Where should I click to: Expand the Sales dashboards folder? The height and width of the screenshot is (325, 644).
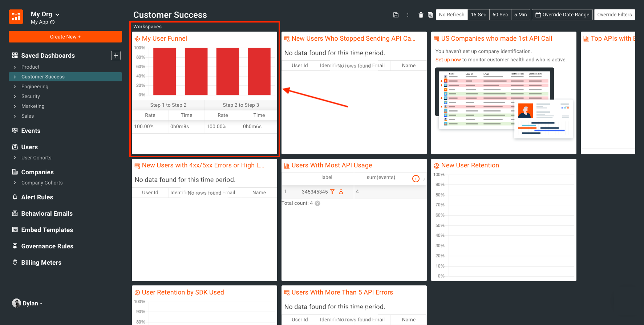coord(15,116)
